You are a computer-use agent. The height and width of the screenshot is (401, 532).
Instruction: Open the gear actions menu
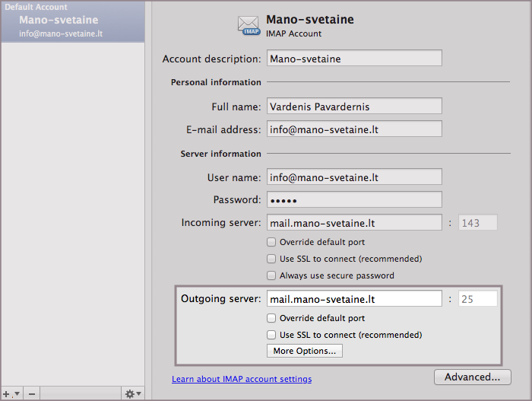133,393
